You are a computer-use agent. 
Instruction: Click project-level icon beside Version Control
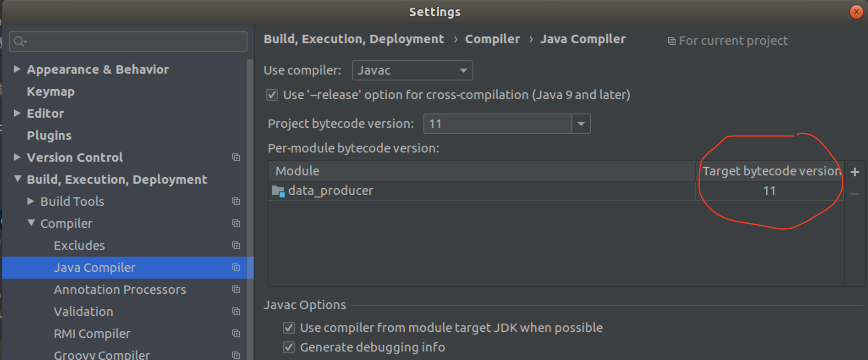pyautogui.click(x=236, y=157)
